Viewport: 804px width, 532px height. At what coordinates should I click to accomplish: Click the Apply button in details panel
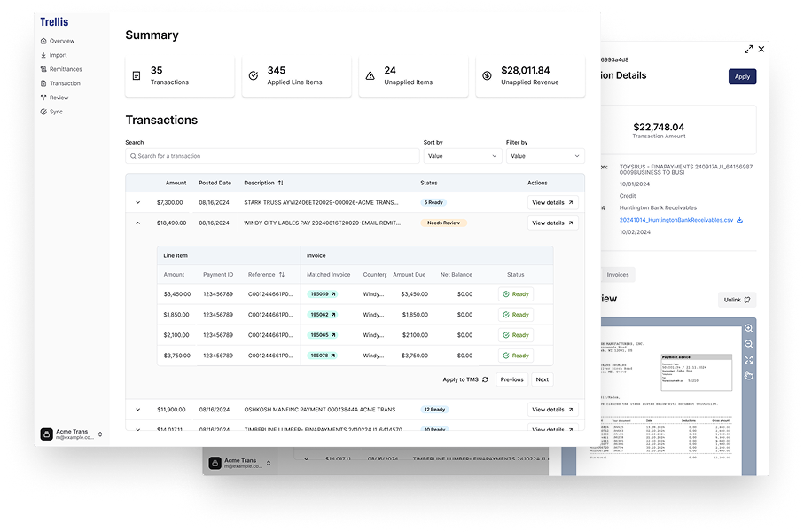click(x=742, y=77)
